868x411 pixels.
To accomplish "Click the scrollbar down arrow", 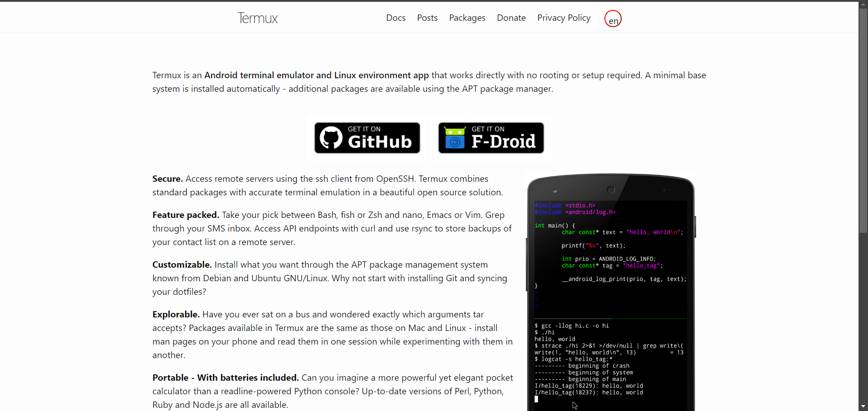I will pos(863,406).
